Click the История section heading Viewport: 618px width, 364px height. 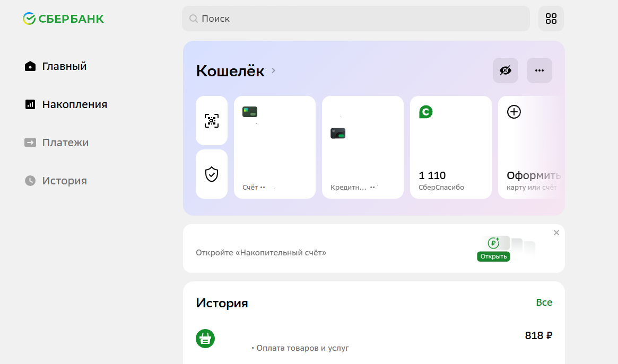[x=222, y=303]
